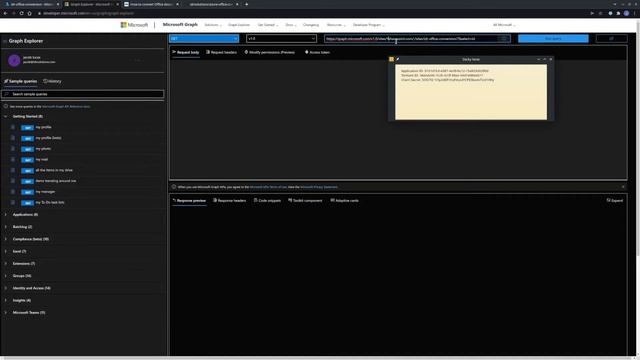This screenshot has height=360, width=640.
Task: Click the purple user avatar
Action: tap(14, 60)
